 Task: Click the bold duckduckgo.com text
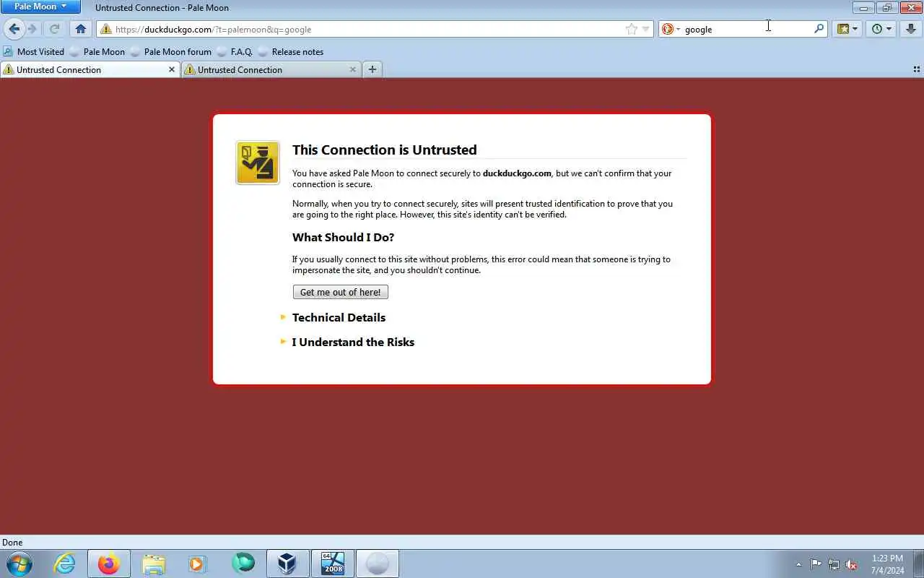click(x=517, y=173)
